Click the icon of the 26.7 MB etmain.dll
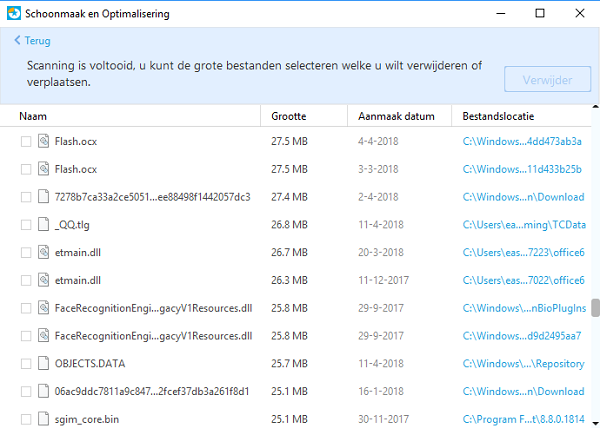600x435 pixels. pos(43,253)
